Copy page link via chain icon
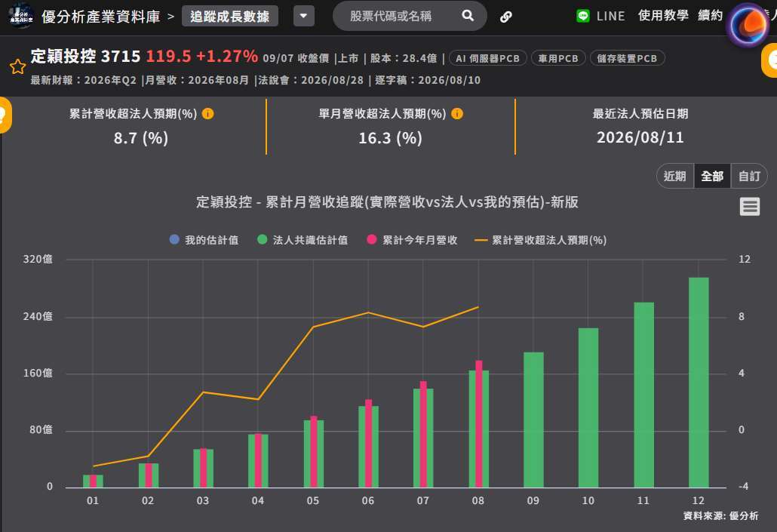The height and width of the screenshot is (532, 777). tap(505, 17)
